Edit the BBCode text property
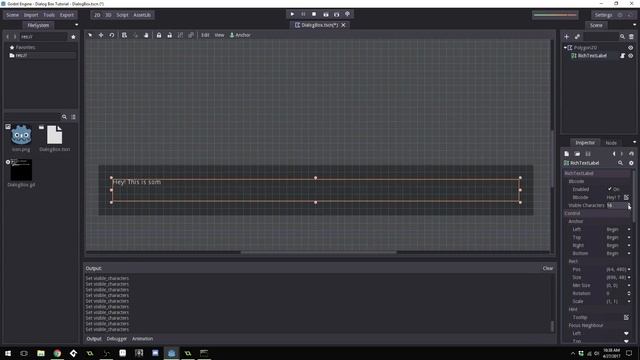Screen dimensions: 640x360 tap(626, 197)
